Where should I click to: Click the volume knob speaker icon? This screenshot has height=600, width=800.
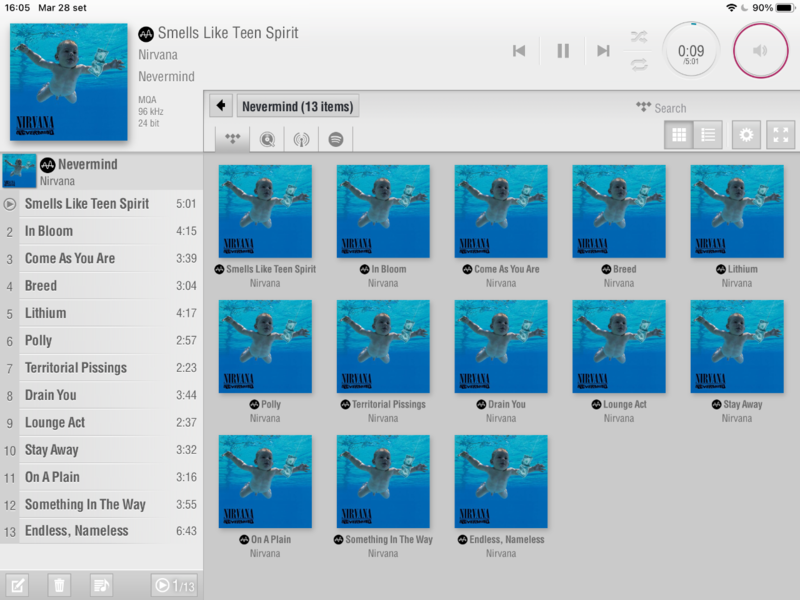761,51
